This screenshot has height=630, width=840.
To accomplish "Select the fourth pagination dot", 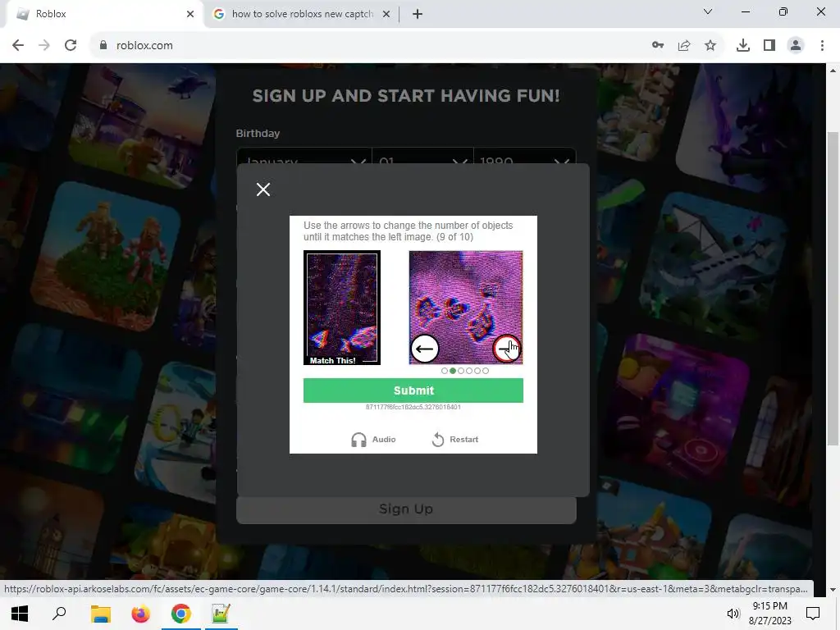I will coord(469,371).
